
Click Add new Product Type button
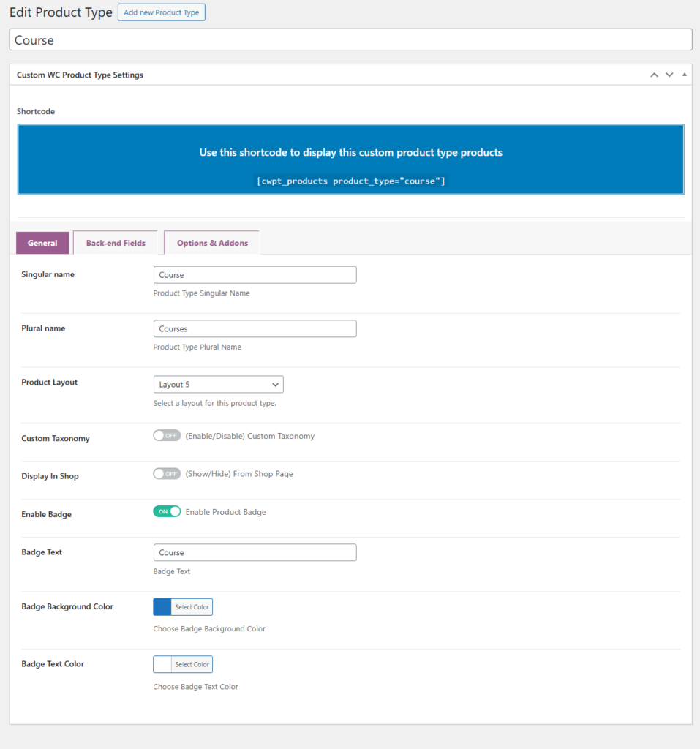coord(162,12)
